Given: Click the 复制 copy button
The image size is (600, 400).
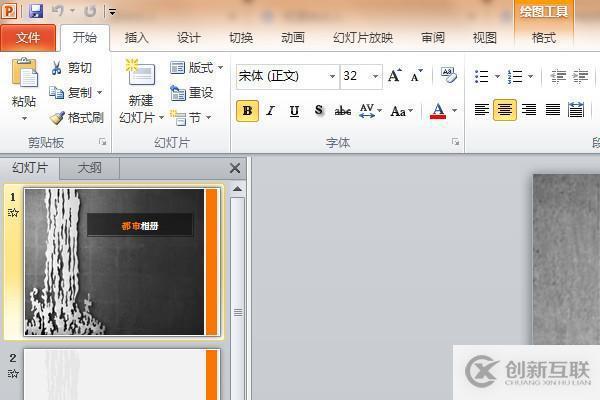Looking at the screenshot, I should 71,92.
